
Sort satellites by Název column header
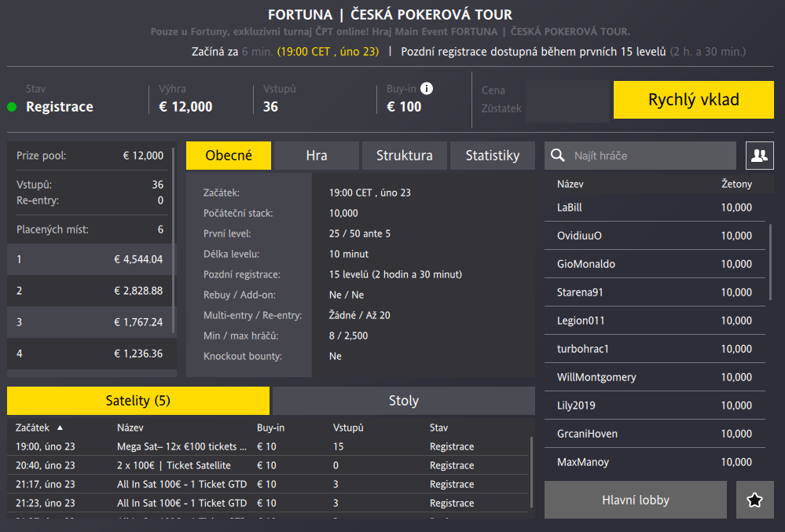[130, 428]
